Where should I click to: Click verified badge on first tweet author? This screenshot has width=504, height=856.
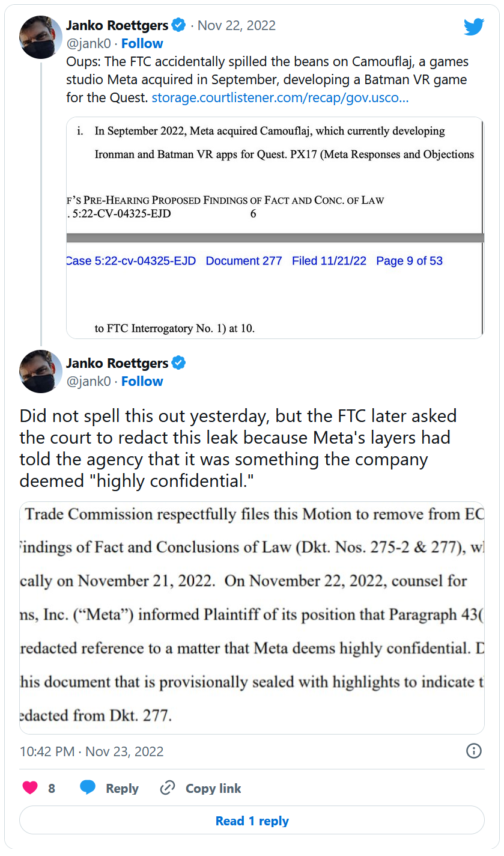(178, 25)
